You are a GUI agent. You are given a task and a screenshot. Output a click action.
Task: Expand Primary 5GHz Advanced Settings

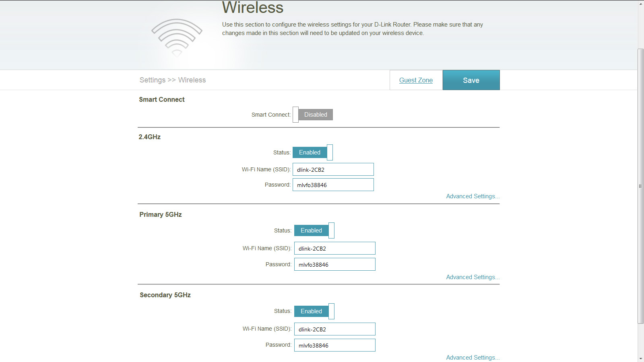473,277
